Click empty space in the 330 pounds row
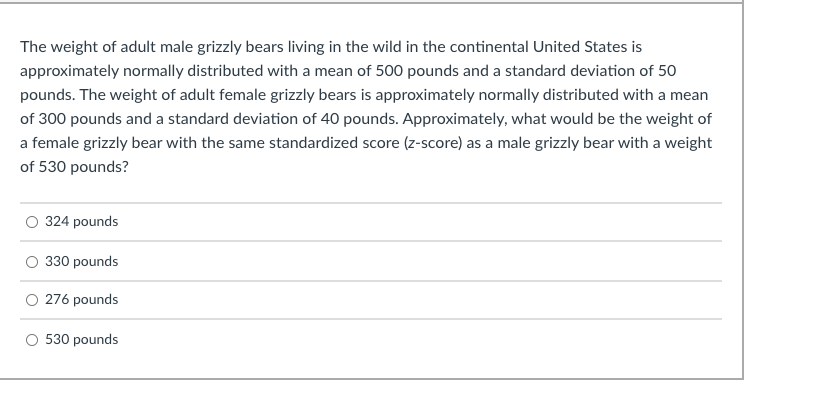 coord(450,262)
